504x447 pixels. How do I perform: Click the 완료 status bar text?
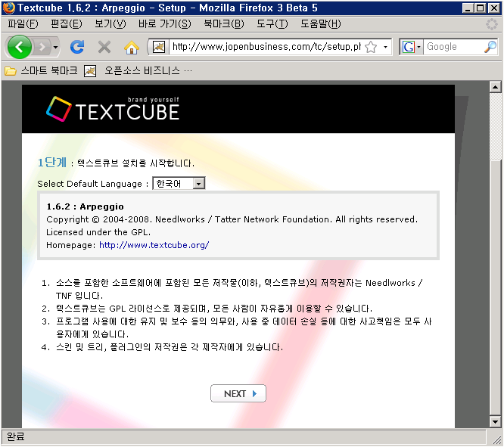tap(15, 436)
